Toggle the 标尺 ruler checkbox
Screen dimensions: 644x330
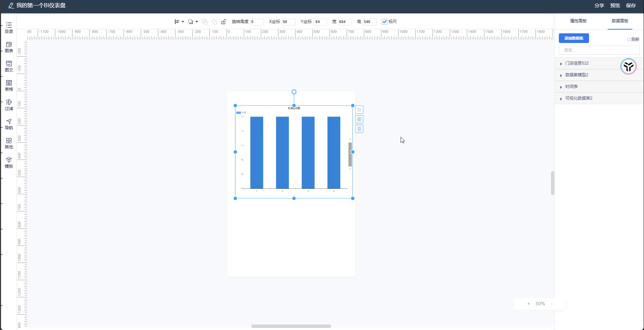point(384,22)
